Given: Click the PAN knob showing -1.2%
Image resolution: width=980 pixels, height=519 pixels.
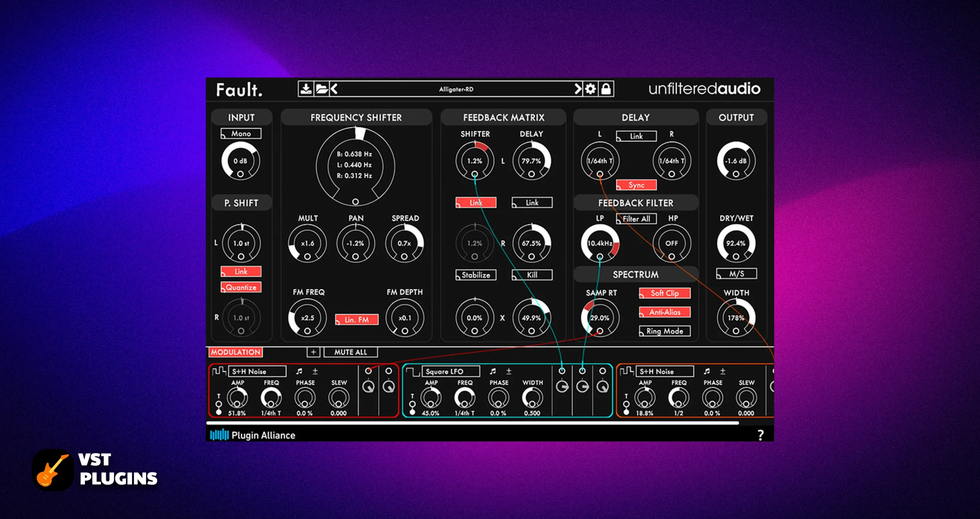Looking at the screenshot, I should 356,243.
